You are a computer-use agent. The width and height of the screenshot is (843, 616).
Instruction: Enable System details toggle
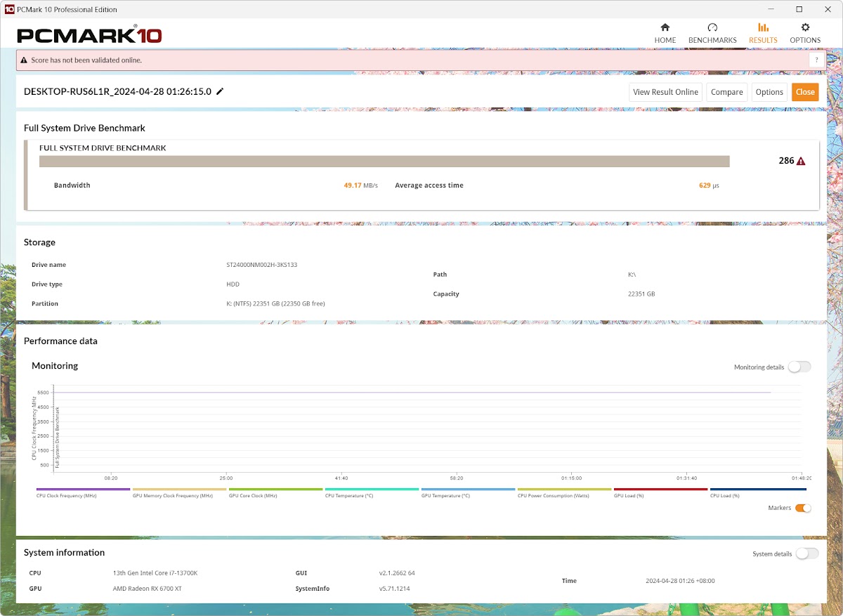[x=807, y=553]
